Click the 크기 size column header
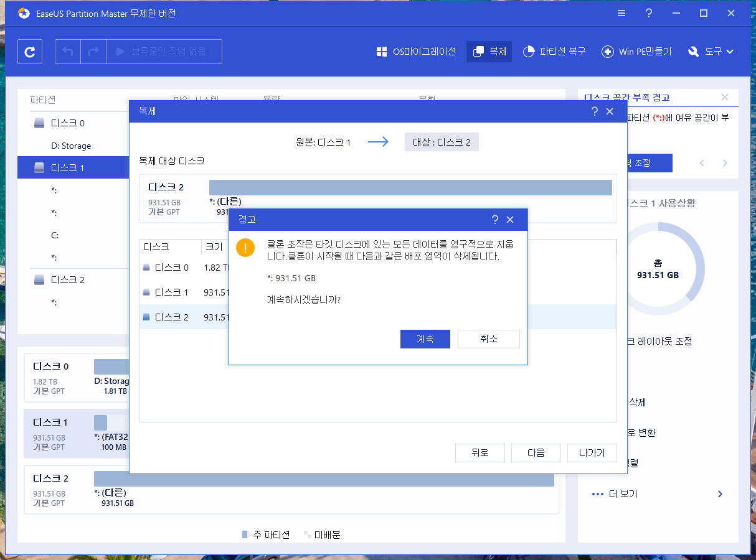 click(214, 247)
